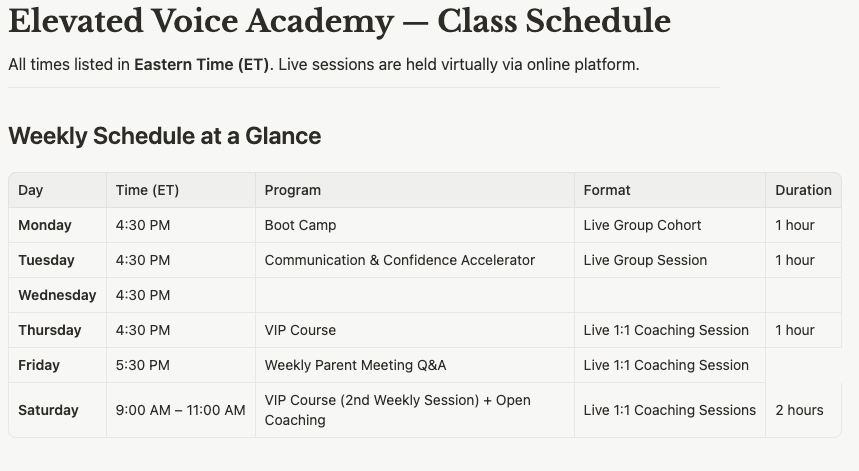Click the Saturday 9:00 AM – 11:00 AM cell
Viewport: 859px width, 471px height.
click(x=181, y=410)
